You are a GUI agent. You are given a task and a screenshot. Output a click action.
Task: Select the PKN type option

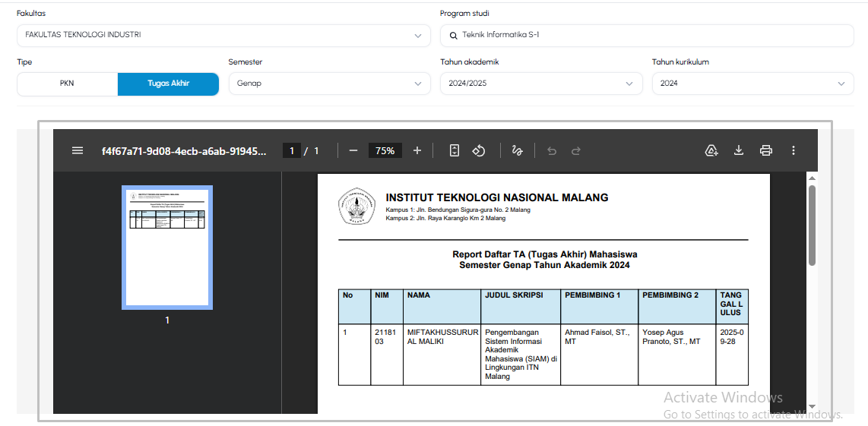pos(67,84)
